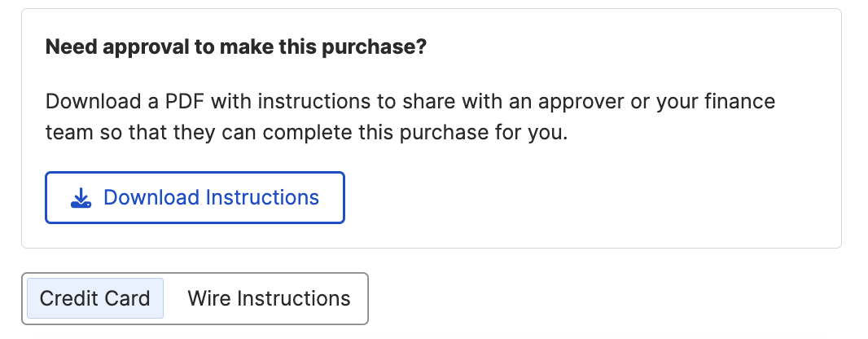Click the 'Download a PDF with instructions' paragraph
Viewport: 868px width, 339px height.
[x=410, y=117]
